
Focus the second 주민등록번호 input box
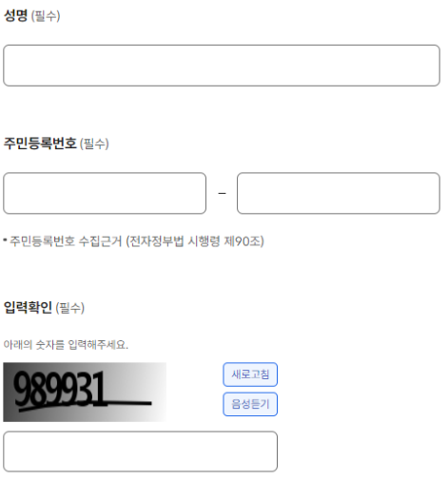(339, 193)
